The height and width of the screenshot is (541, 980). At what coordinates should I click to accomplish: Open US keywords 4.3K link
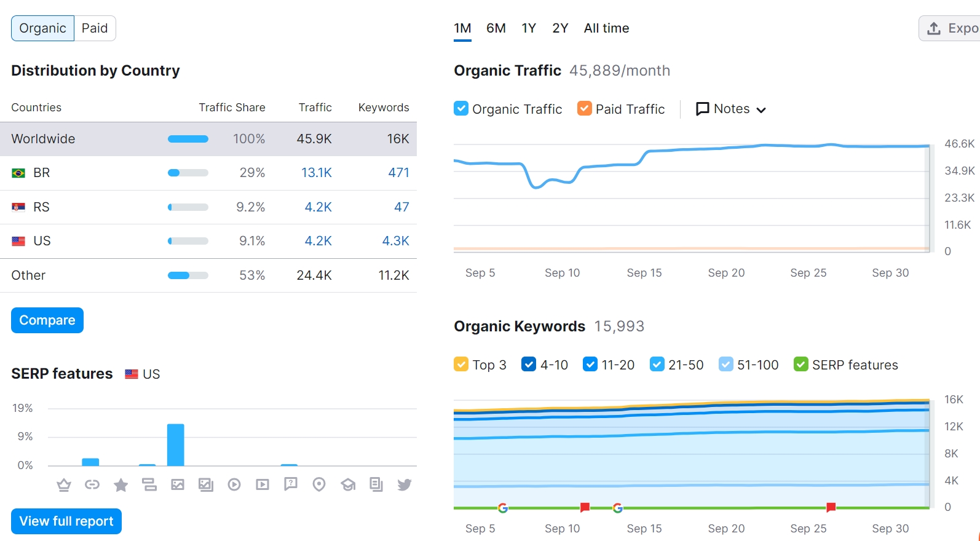click(396, 241)
